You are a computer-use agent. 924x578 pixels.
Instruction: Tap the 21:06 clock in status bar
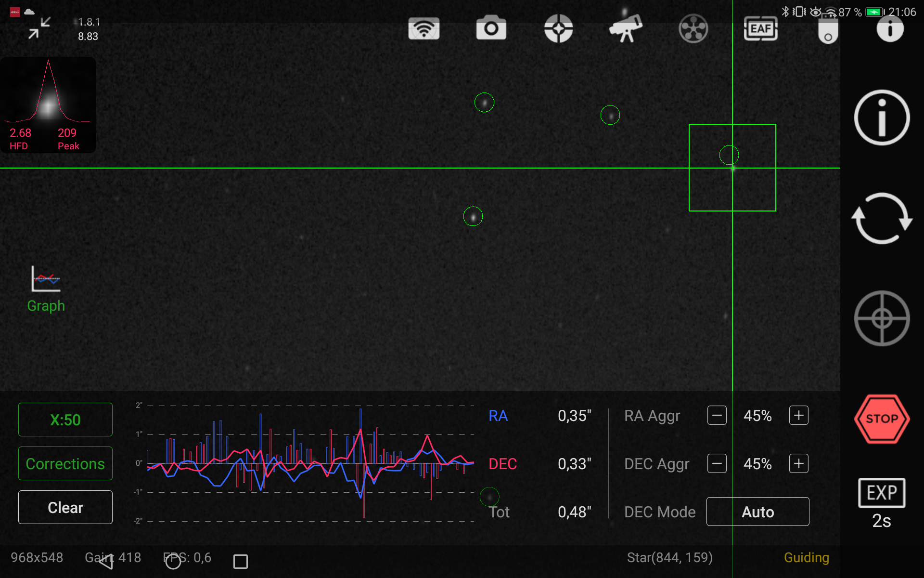coord(902,12)
